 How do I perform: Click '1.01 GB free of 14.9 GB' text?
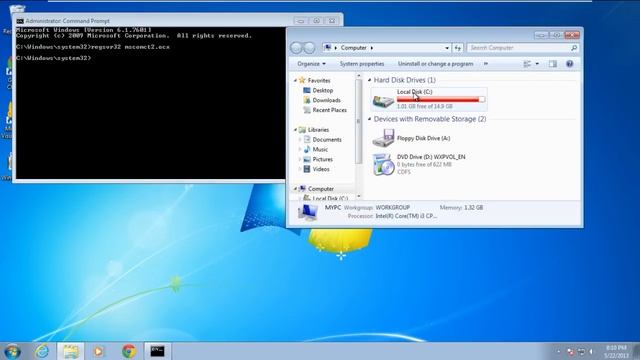pyautogui.click(x=425, y=106)
